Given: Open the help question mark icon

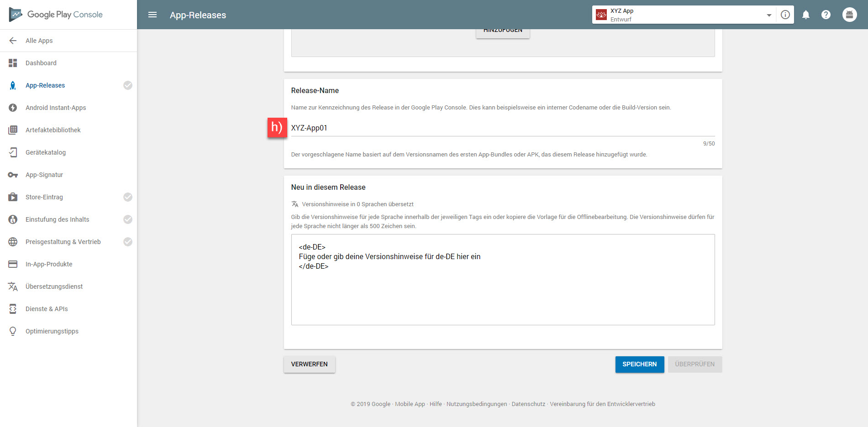Looking at the screenshot, I should click(826, 15).
